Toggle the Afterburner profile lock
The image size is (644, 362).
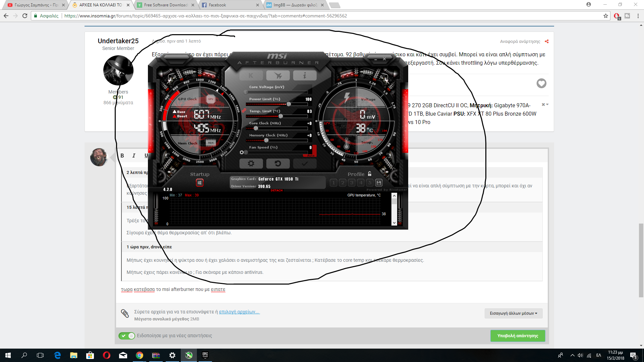coord(369,174)
